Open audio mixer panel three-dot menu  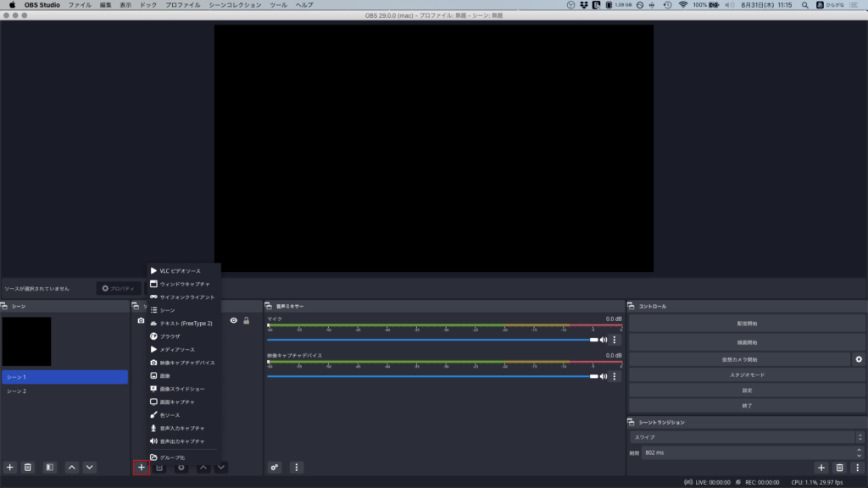coord(296,467)
